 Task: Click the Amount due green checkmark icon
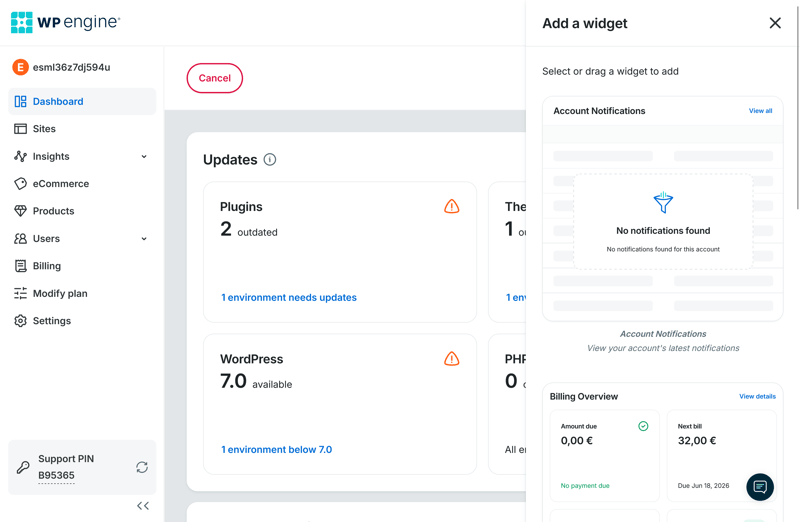[x=643, y=426]
